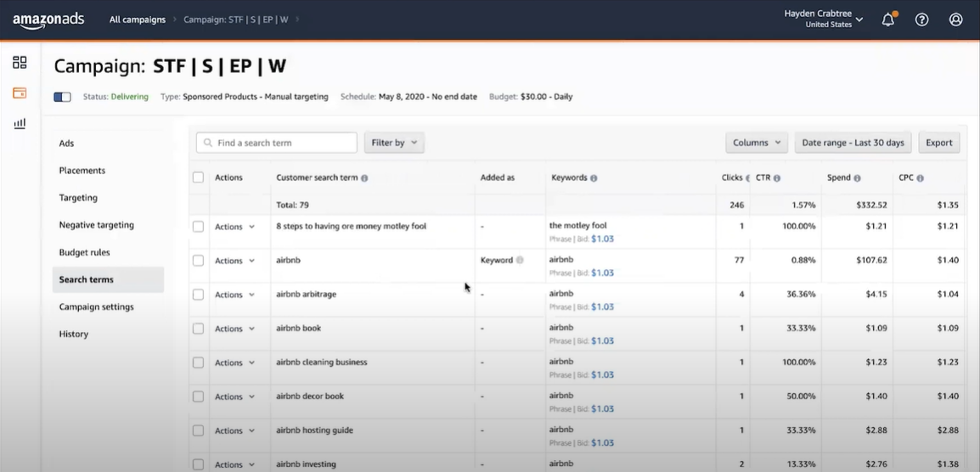The height and width of the screenshot is (472, 980).
Task: Click the '$332.52' total spend
Action: [x=870, y=205]
